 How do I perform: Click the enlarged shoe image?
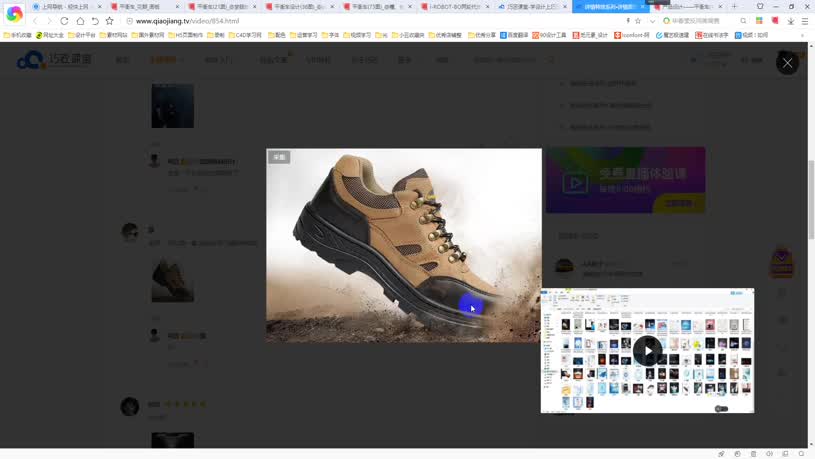click(x=403, y=245)
